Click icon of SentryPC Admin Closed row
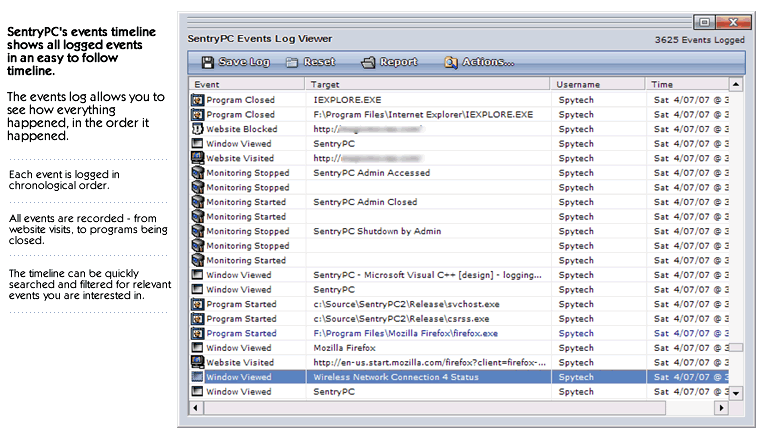The image size is (761, 443). 197,202
